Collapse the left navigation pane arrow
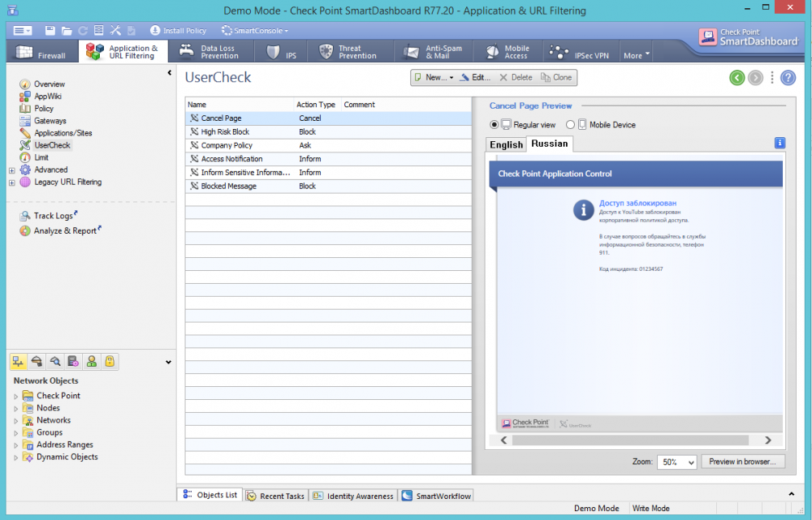This screenshot has height=520, width=812. pos(170,73)
